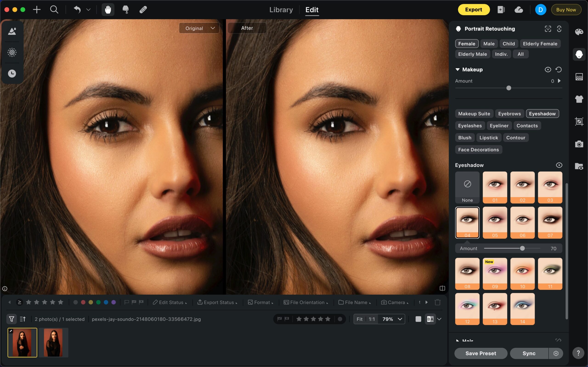Screen dimensions: 588x367
Task: Toggle Eyeshadow visibility eye icon
Action: point(559,165)
